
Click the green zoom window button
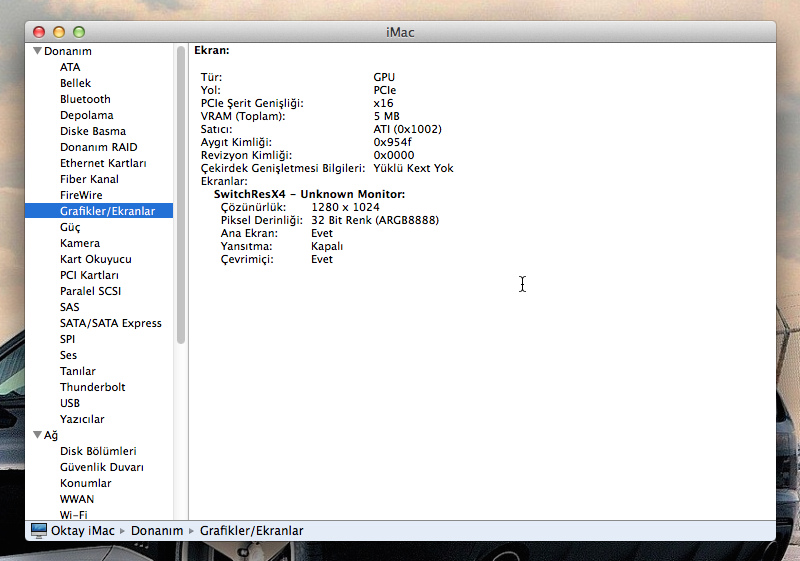pos(79,32)
